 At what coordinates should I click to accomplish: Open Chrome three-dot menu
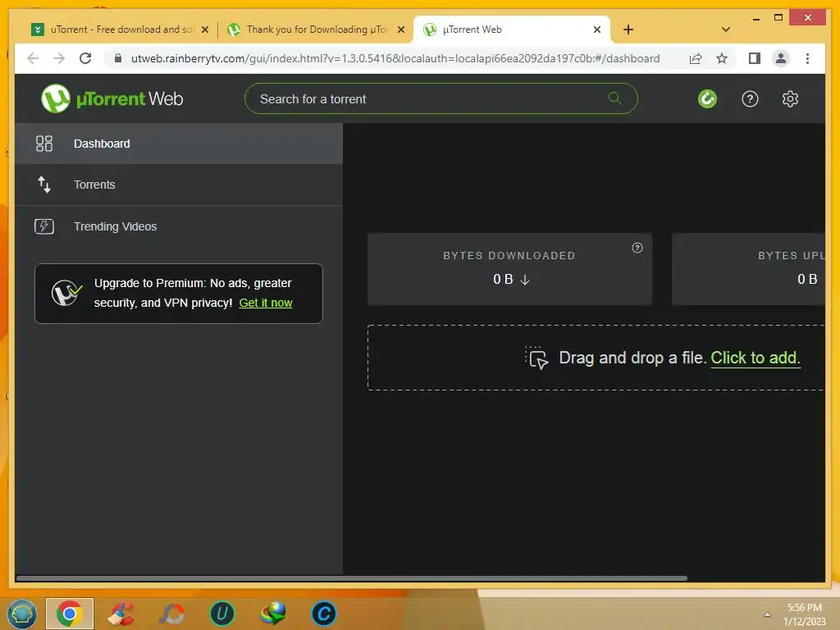pos(807,58)
